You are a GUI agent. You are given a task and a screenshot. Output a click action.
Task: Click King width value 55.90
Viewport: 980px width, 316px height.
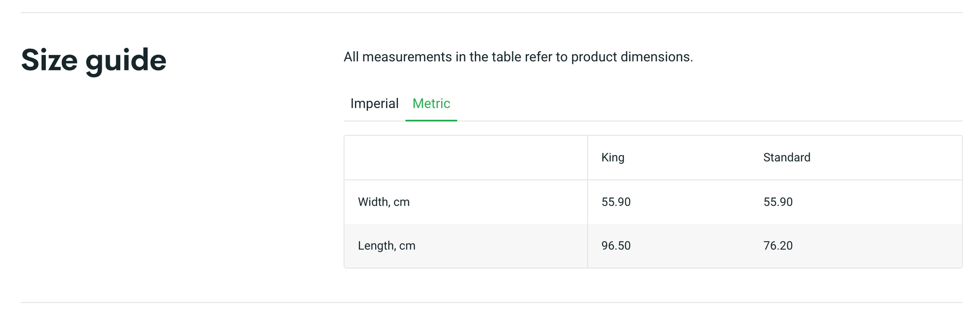click(615, 202)
